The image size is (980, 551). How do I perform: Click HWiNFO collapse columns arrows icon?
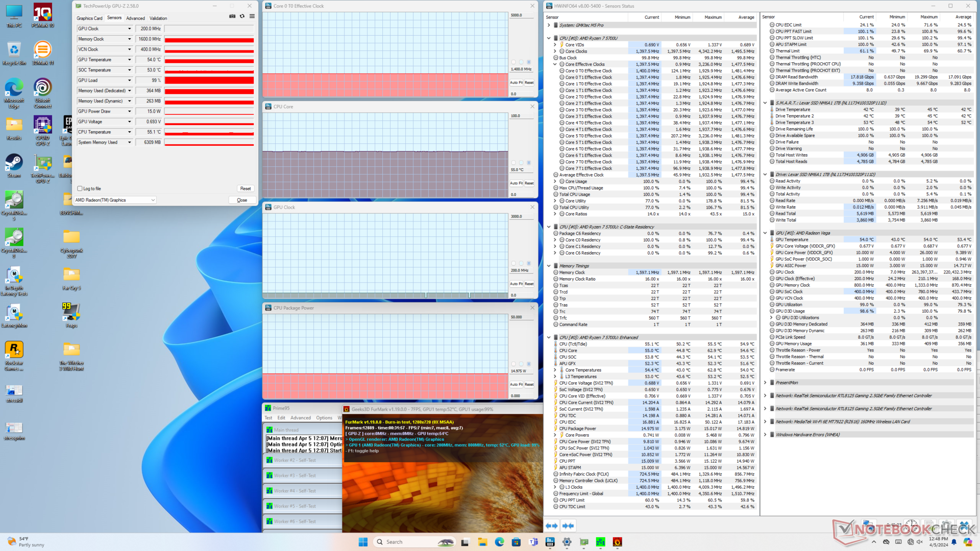568,525
